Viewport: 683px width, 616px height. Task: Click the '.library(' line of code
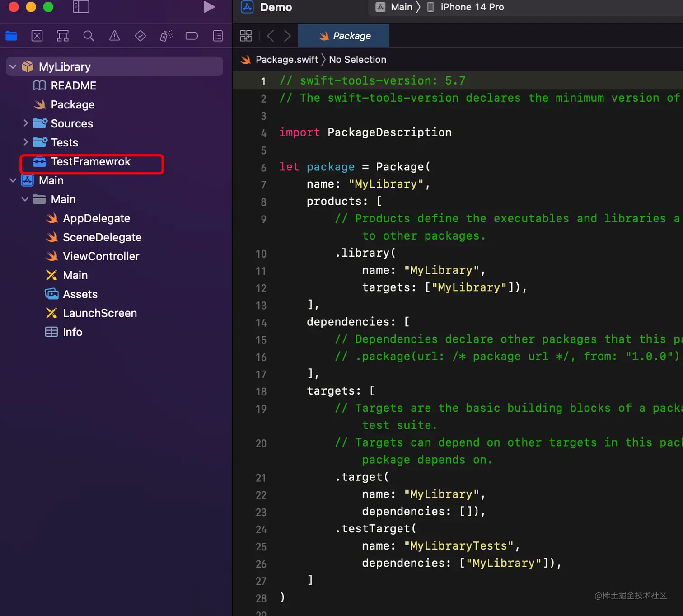tap(365, 253)
